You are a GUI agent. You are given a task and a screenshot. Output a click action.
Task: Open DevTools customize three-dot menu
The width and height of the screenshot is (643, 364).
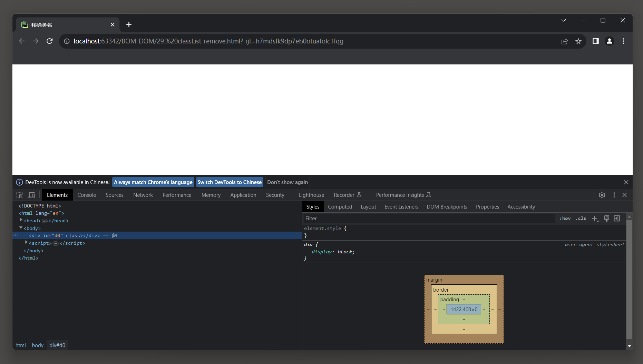click(614, 195)
